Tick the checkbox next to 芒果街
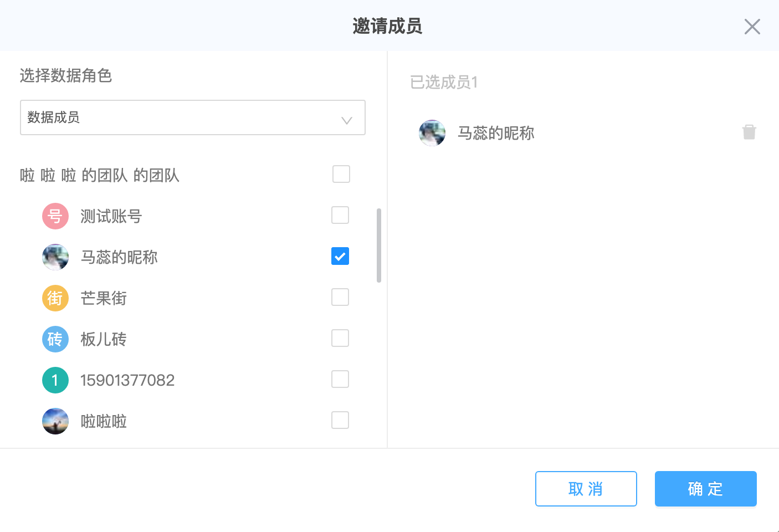This screenshot has height=532, width=779. click(340, 297)
